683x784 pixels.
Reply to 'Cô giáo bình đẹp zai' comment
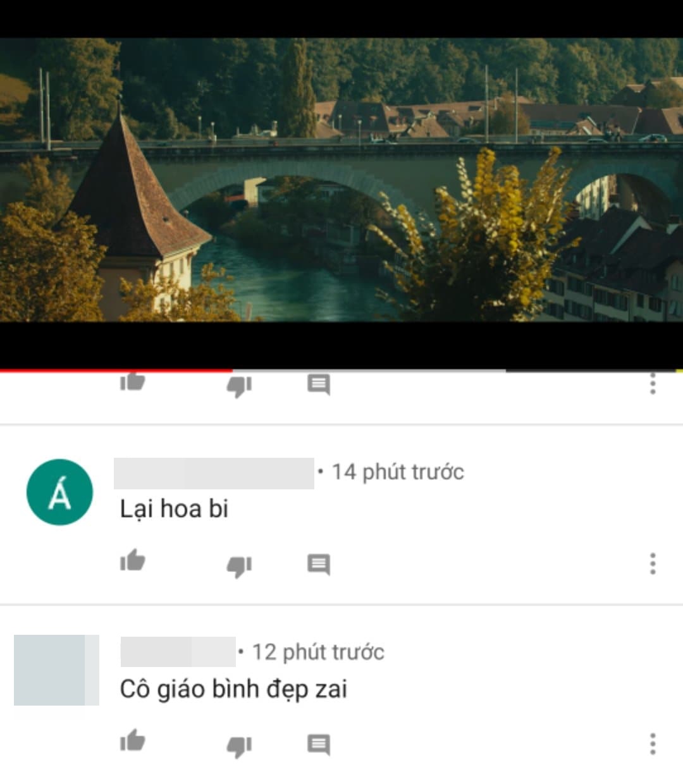(x=319, y=744)
